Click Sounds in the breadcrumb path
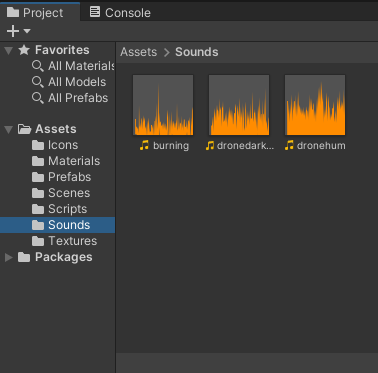 [x=197, y=52]
